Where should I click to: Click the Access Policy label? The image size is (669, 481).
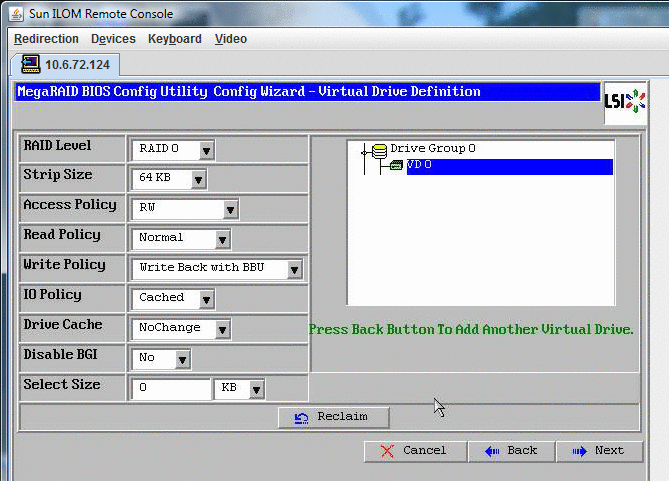point(70,205)
